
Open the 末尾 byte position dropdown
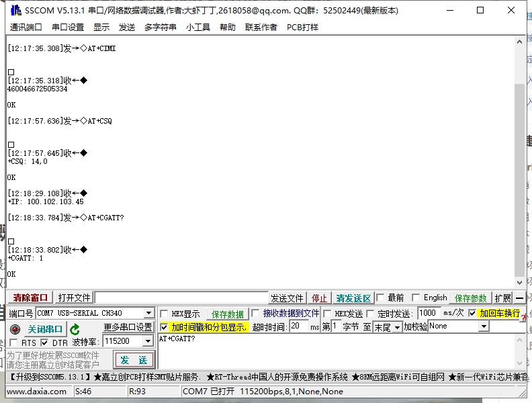397,327
